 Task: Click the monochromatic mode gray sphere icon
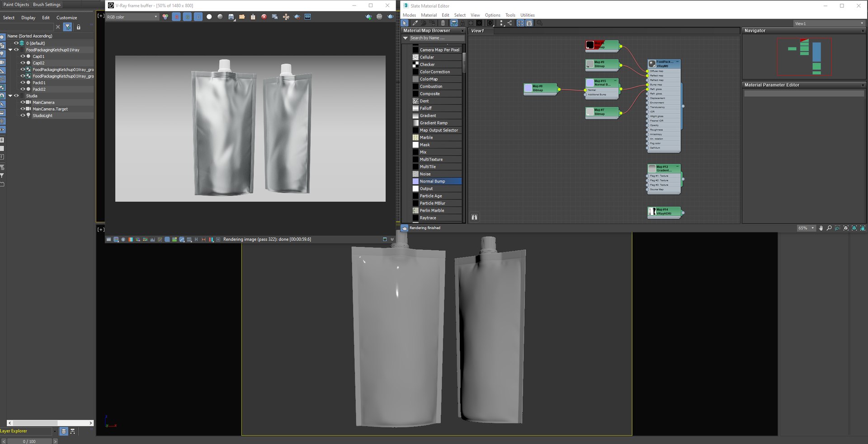tap(220, 17)
